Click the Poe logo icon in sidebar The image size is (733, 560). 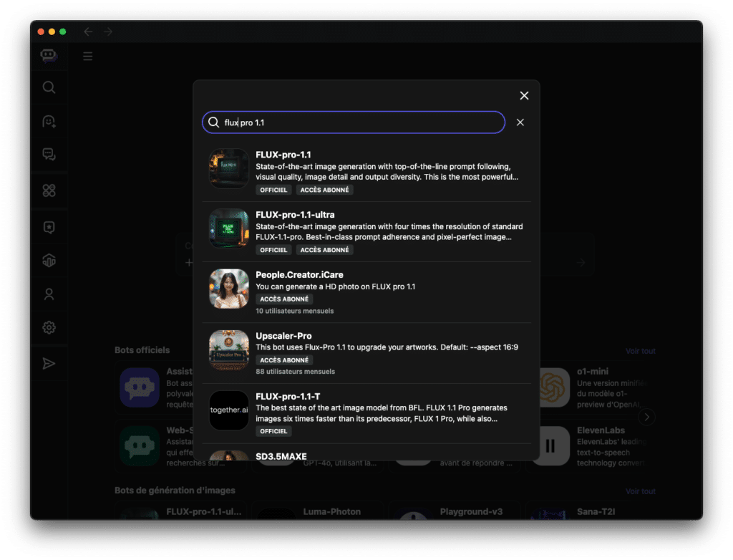click(49, 56)
